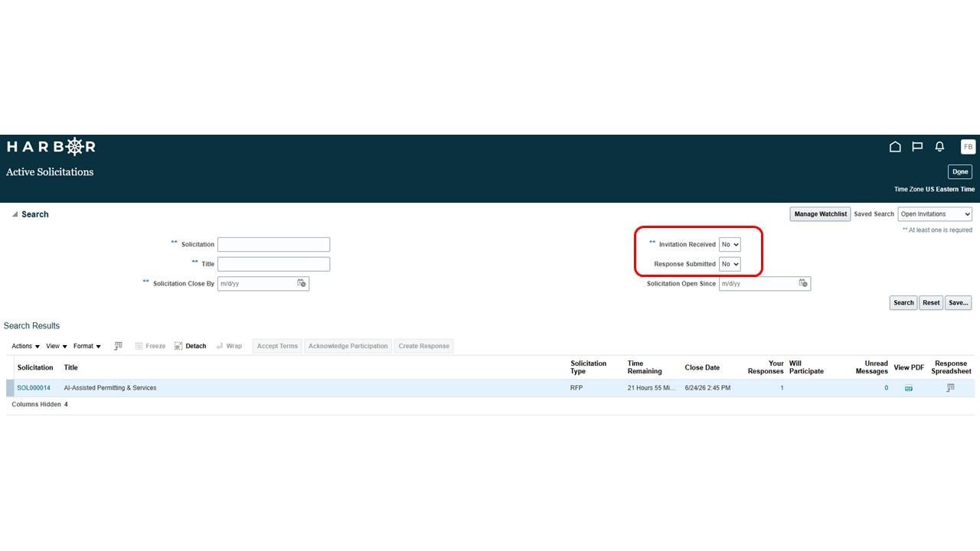Open calendar picker for Solicitation Close By
Screen dimensions: 980x551
pyautogui.click(x=302, y=283)
